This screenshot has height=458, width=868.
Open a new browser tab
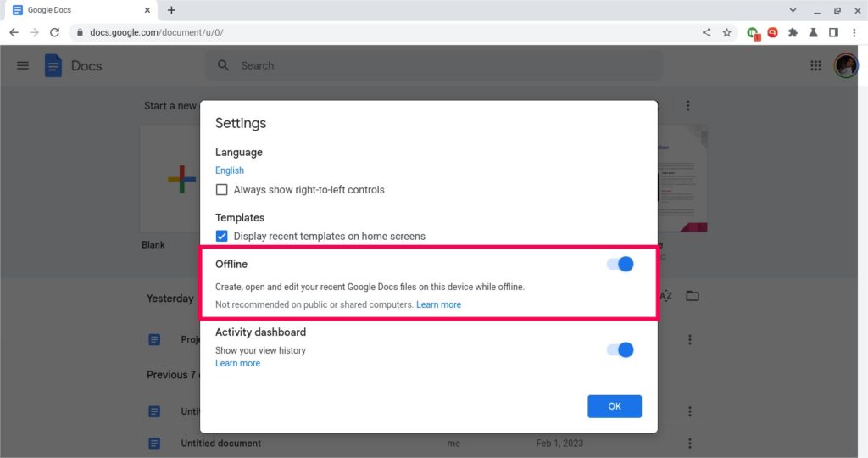click(x=171, y=10)
